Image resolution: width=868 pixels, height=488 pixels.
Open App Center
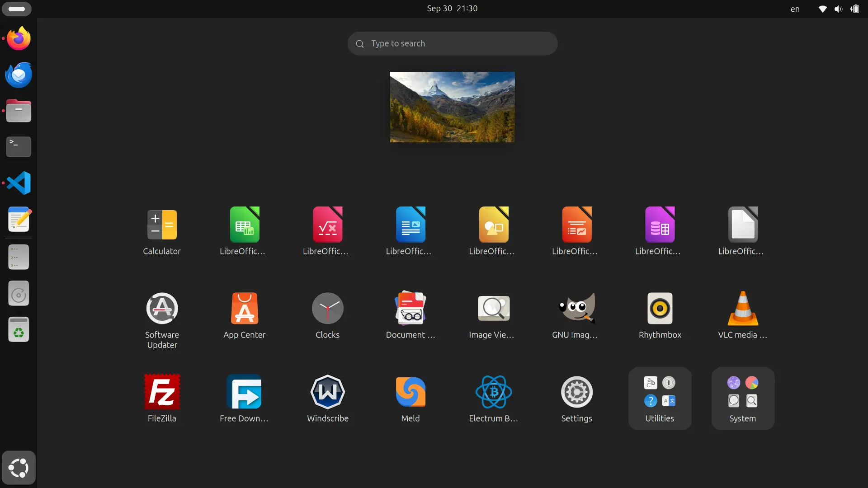244,309
